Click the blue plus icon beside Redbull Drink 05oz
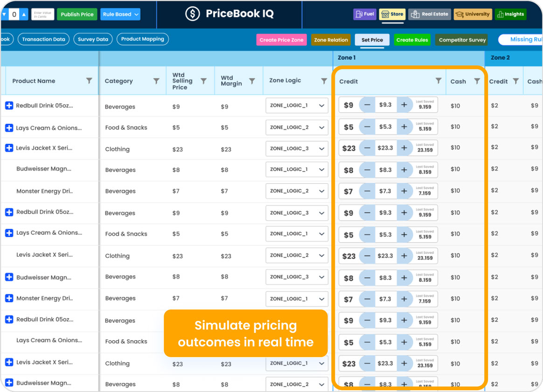 (9, 105)
